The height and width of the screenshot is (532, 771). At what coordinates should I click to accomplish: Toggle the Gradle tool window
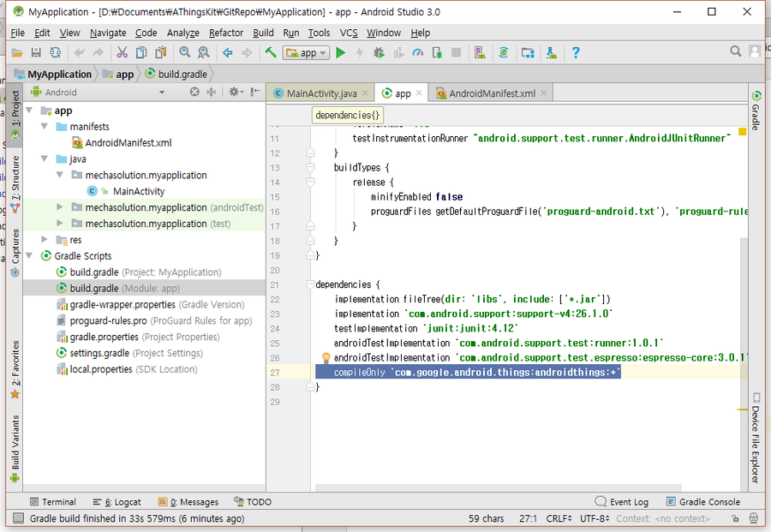point(756,111)
